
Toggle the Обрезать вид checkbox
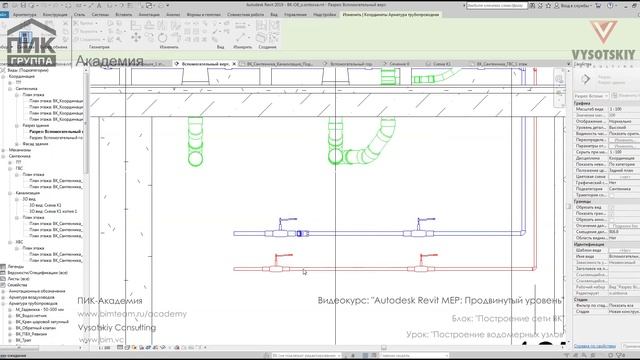611,207
